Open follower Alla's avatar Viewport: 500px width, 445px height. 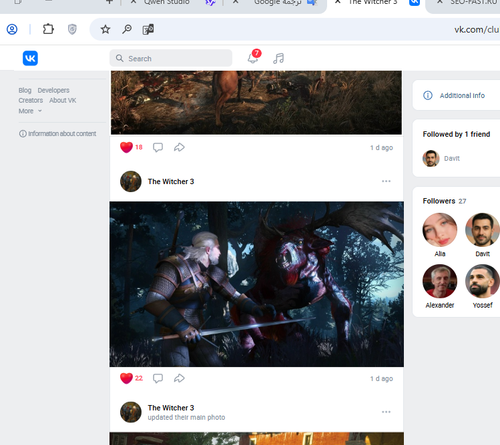pos(440,230)
